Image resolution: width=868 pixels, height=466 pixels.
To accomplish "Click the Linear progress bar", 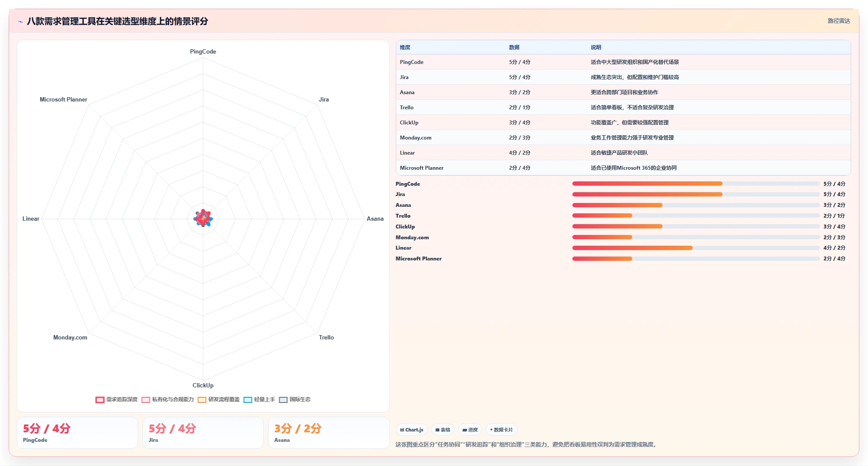I will click(x=696, y=248).
